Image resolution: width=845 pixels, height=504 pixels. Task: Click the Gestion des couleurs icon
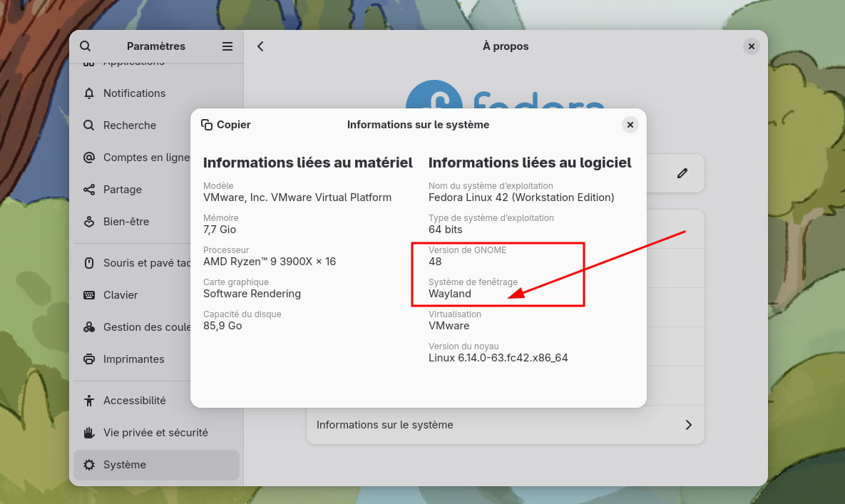(x=89, y=326)
